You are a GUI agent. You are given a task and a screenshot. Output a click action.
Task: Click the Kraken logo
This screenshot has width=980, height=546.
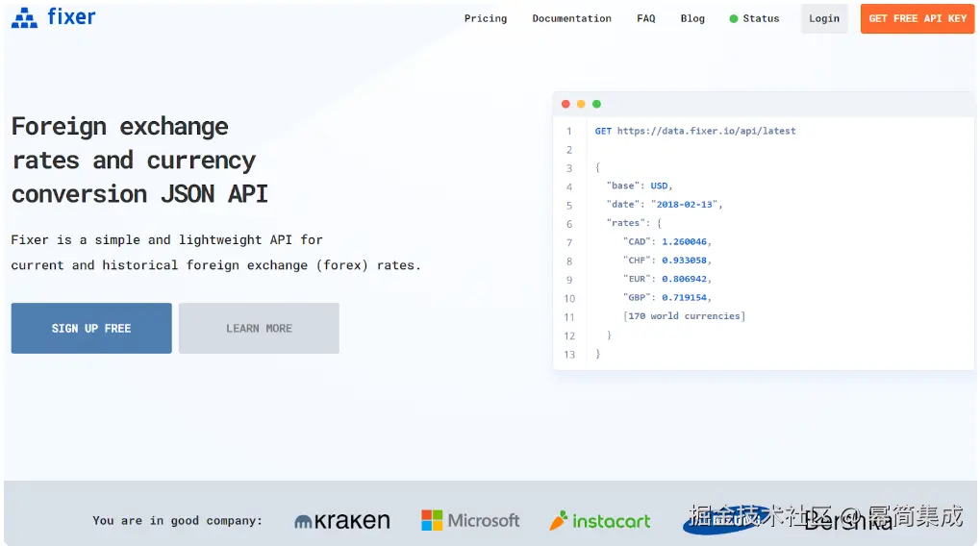point(341,520)
